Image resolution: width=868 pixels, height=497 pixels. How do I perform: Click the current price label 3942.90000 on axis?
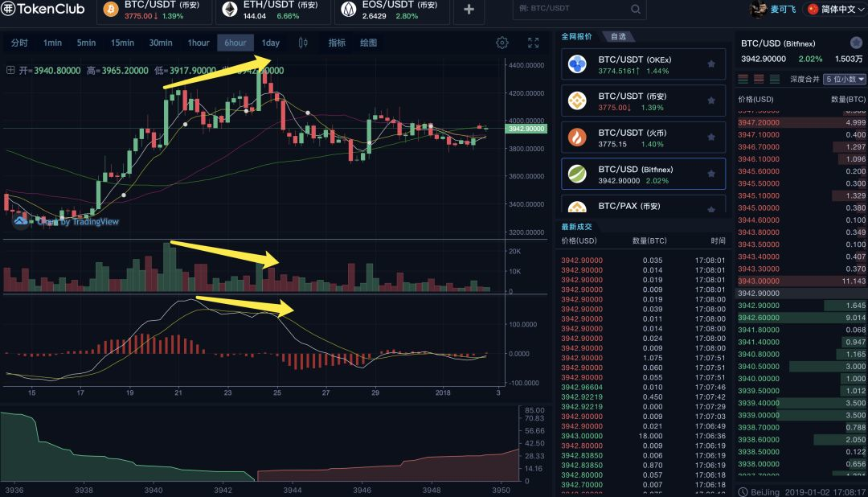click(526, 129)
